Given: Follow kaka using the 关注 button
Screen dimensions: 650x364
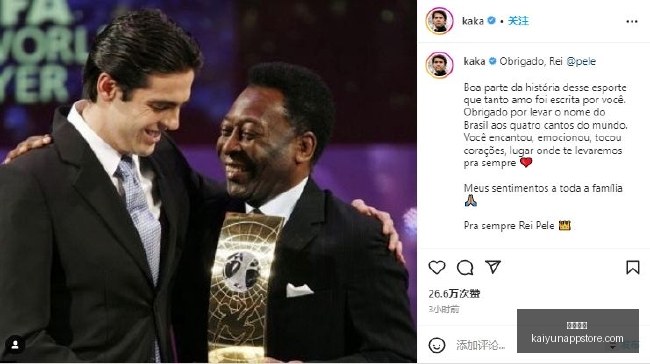Looking at the screenshot, I should [518, 21].
